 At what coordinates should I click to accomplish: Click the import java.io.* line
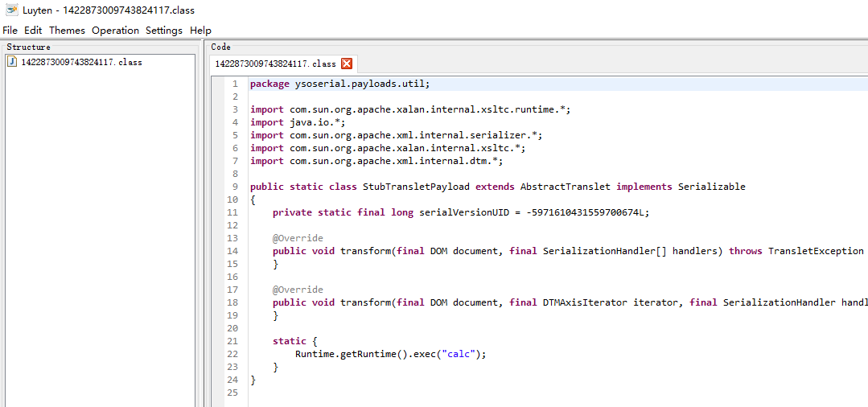tap(298, 122)
